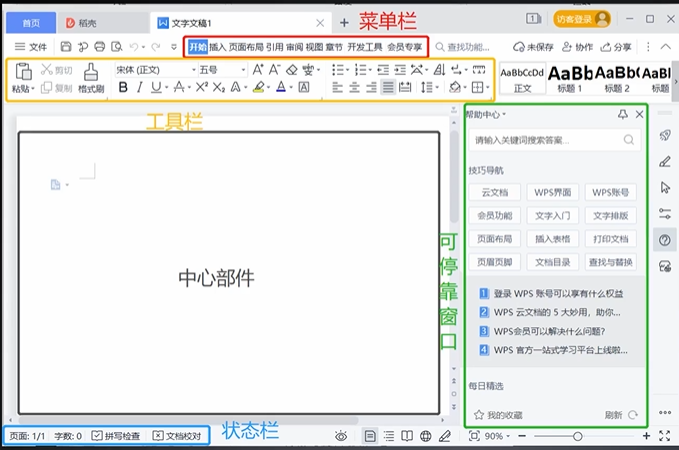Open link 登录 WPS 账号可以享有什么权益
The image size is (679, 450).
point(558,294)
